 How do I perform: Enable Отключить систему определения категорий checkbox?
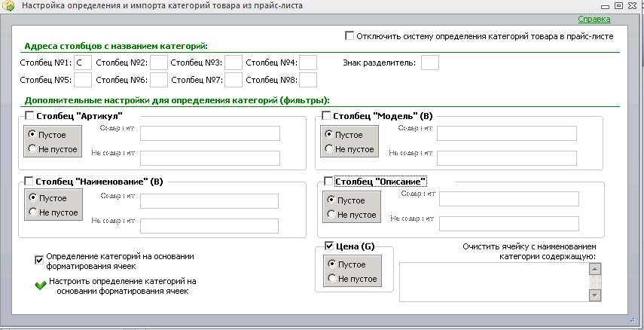click(349, 35)
